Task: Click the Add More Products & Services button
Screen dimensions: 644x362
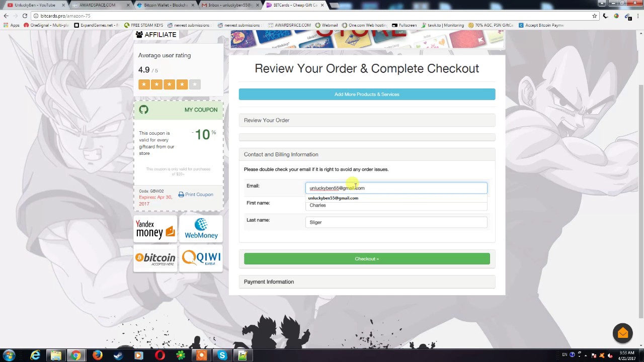Action: (367, 94)
